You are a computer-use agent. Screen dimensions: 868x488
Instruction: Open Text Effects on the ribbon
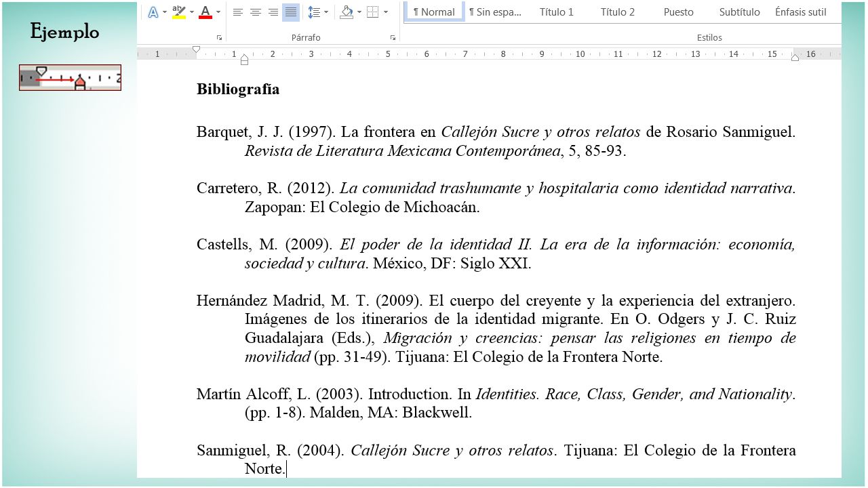click(153, 12)
